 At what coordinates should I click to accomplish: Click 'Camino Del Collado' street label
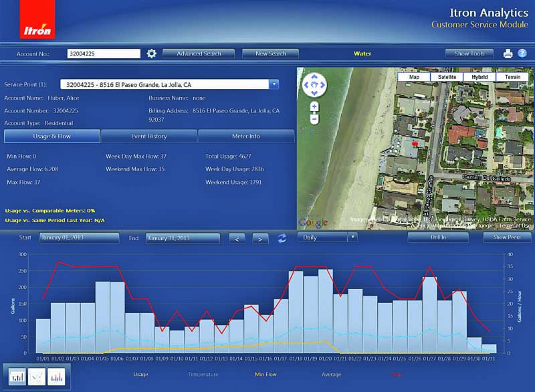click(487, 178)
